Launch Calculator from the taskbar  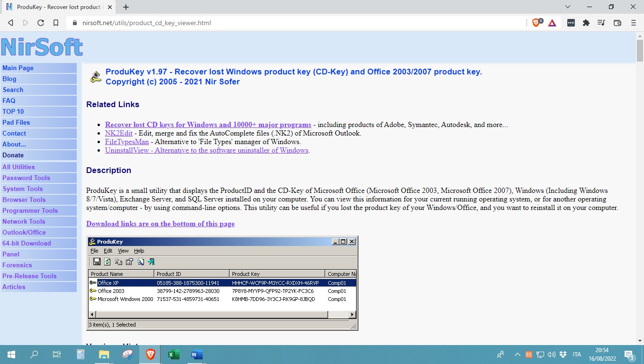click(x=80, y=355)
